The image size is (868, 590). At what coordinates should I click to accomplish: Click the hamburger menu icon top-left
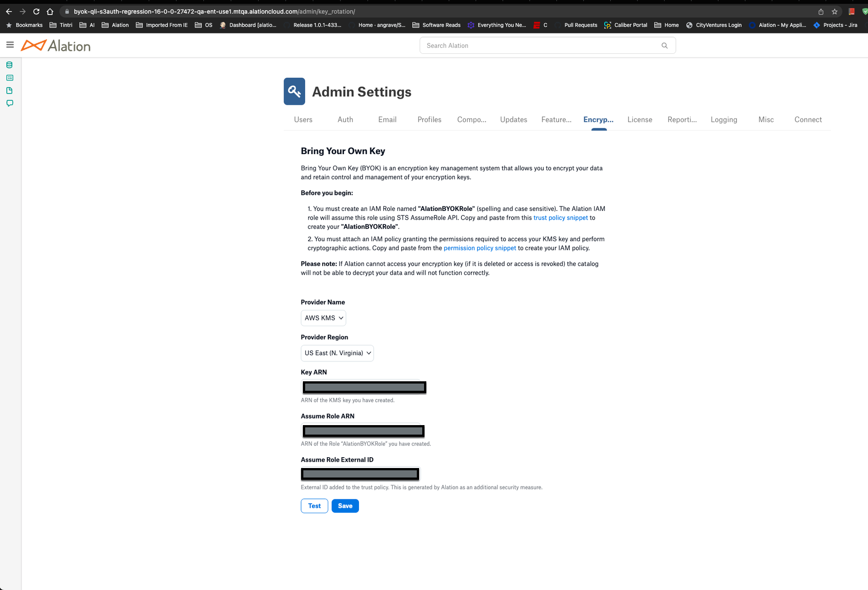point(10,45)
